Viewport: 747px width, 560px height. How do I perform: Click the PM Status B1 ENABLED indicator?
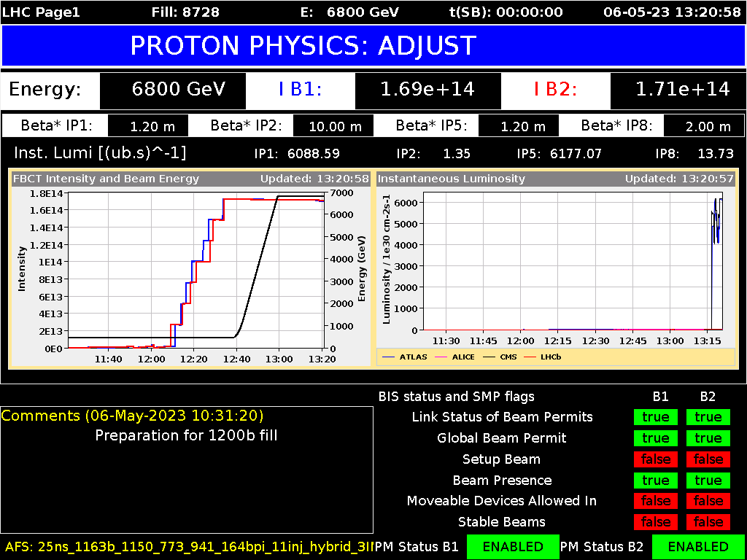coord(513,547)
